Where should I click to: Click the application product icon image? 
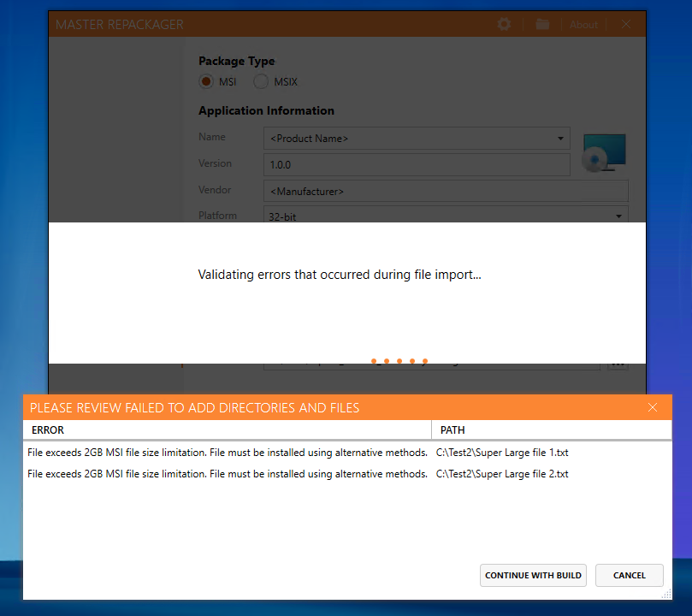pos(604,152)
